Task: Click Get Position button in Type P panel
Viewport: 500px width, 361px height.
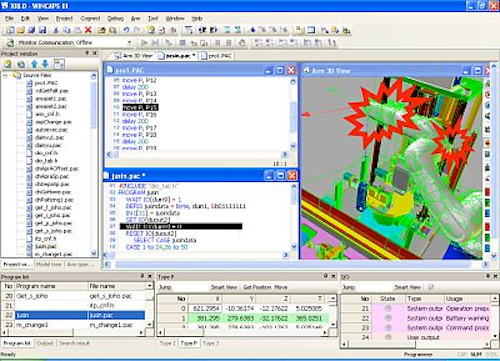Action: [x=257, y=287]
